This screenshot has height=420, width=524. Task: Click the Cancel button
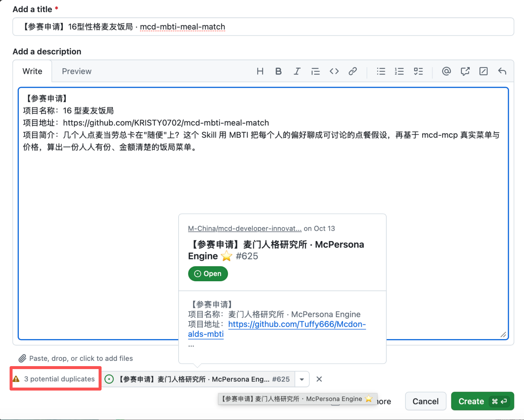425,401
